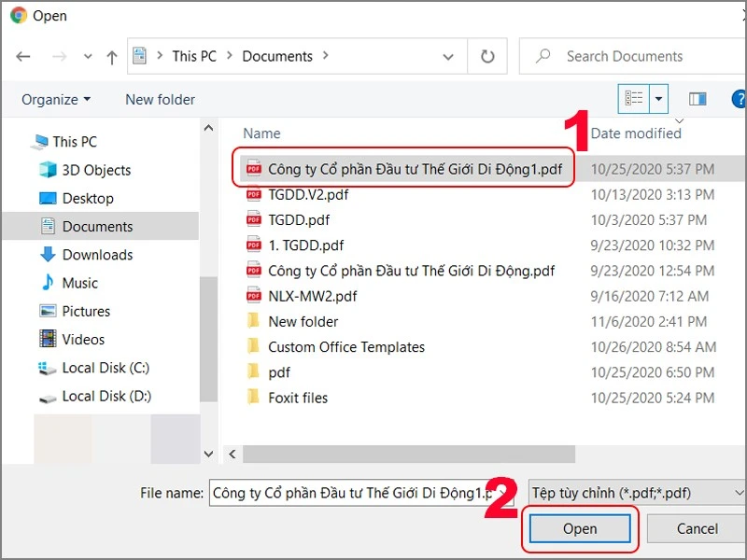
Task: Click the File name input field
Action: 361,493
